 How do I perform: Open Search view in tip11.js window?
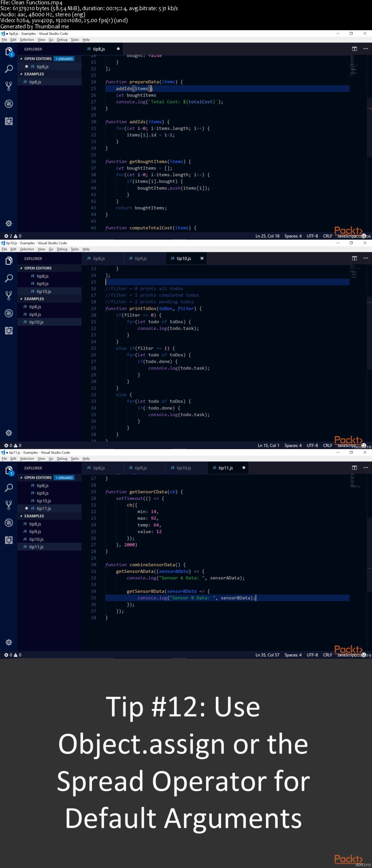coord(9,488)
